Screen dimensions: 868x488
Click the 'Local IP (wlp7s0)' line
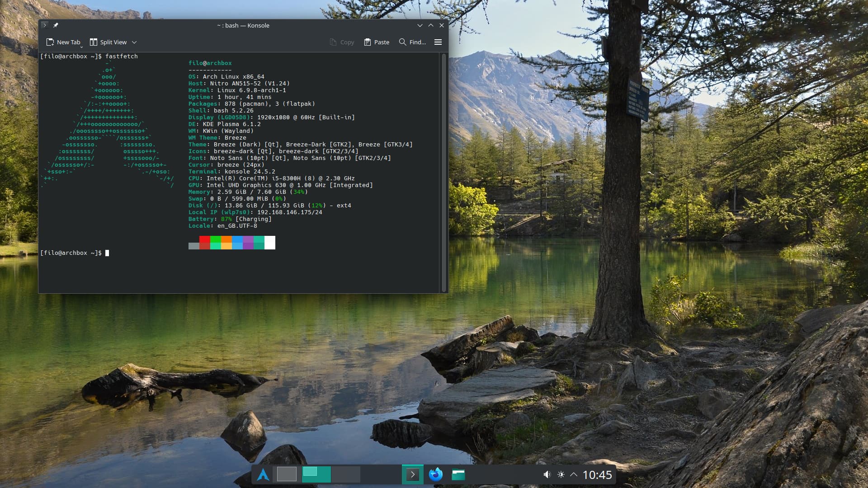(x=255, y=212)
